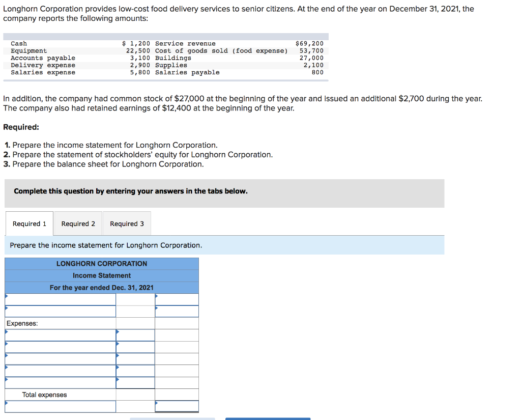The width and height of the screenshot is (521, 420).
Task: Expand fifth expense name dropdown above Total expenses
Action: coord(61,383)
